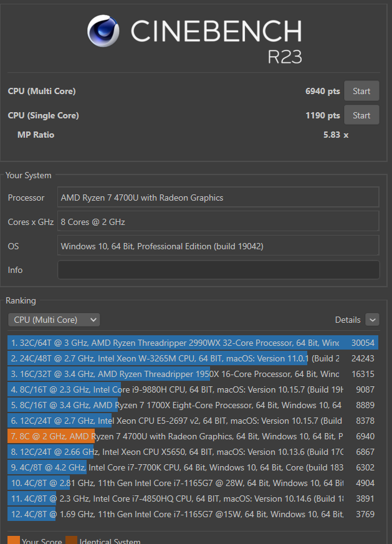Click the ranking score 3769
This screenshot has height=544, width=392.
pos(365,514)
